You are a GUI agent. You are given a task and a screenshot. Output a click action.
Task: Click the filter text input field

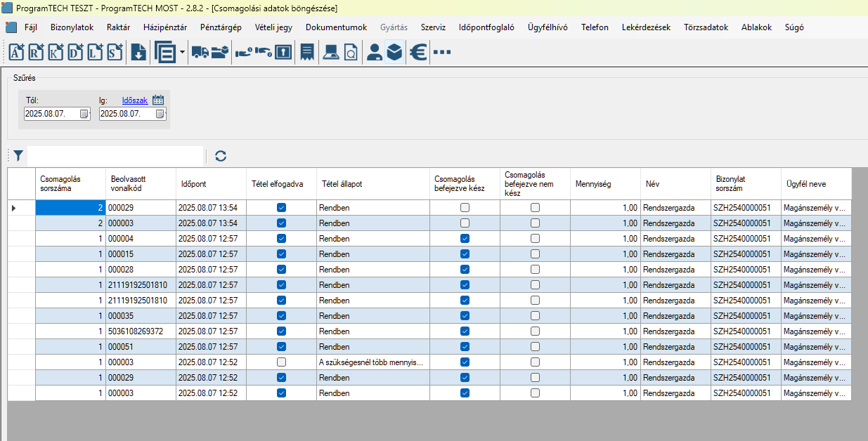click(x=115, y=156)
